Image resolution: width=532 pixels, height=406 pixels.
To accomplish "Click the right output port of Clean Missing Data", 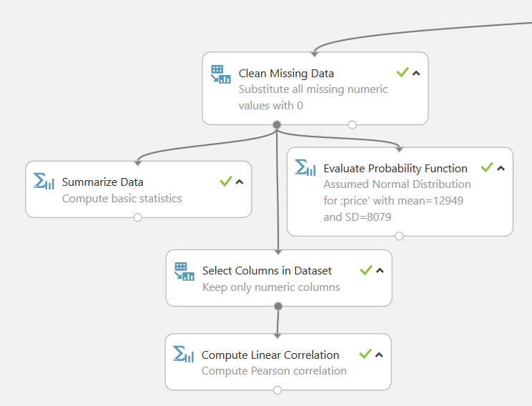I will (352, 124).
